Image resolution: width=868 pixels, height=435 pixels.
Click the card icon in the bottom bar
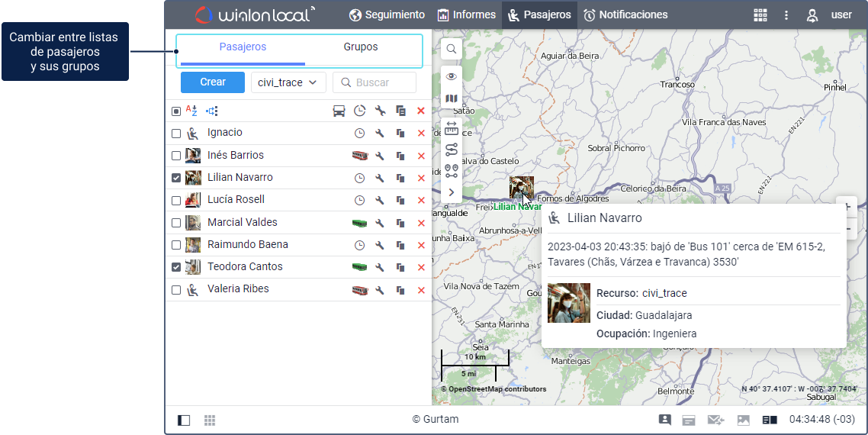click(689, 420)
